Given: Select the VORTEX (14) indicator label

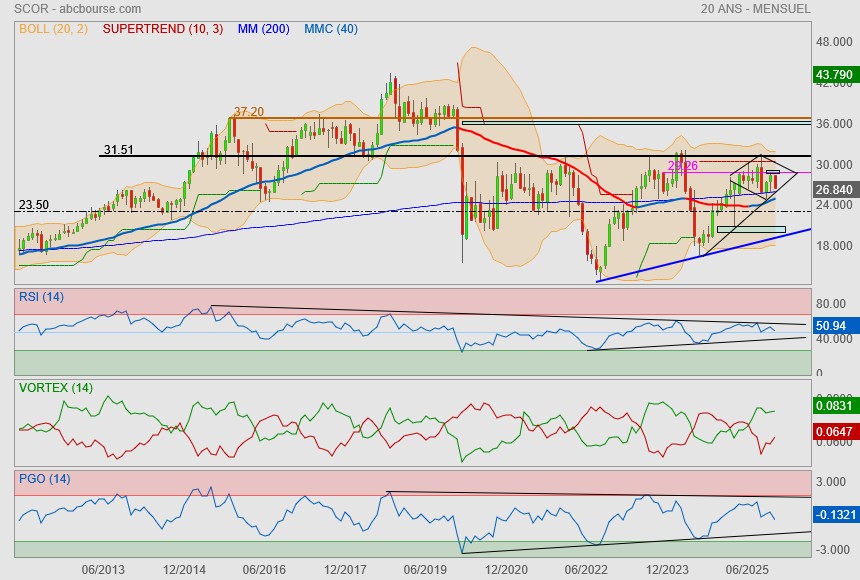Looking at the screenshot, I should coord(56,387).
